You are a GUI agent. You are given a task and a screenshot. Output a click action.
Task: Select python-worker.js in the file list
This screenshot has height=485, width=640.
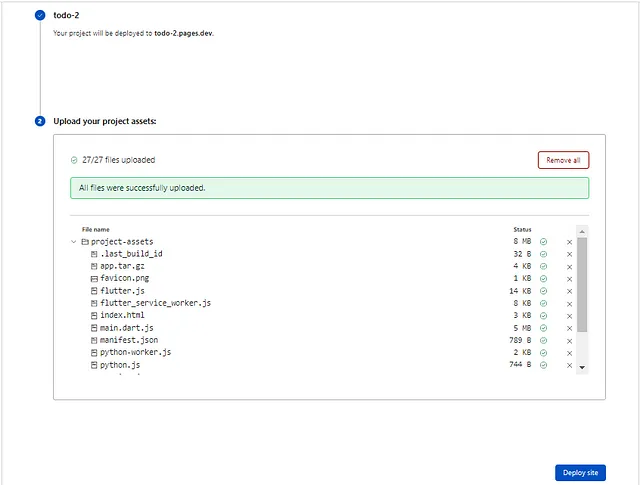click(x=135, y=353)
